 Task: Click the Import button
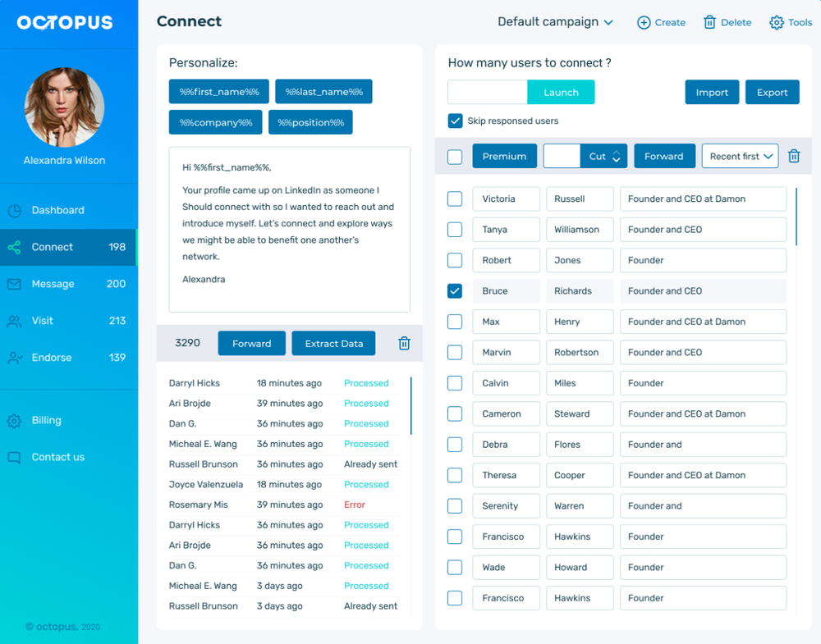(712, 92)
